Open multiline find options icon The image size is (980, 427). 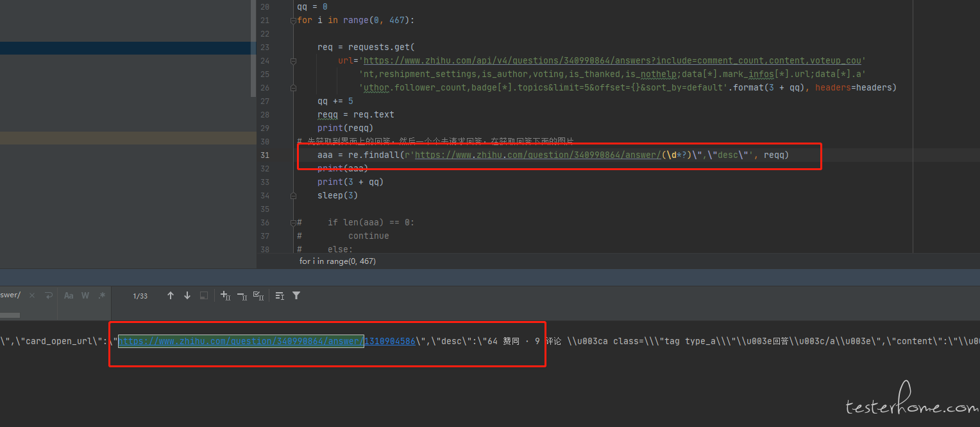[280, 295]
